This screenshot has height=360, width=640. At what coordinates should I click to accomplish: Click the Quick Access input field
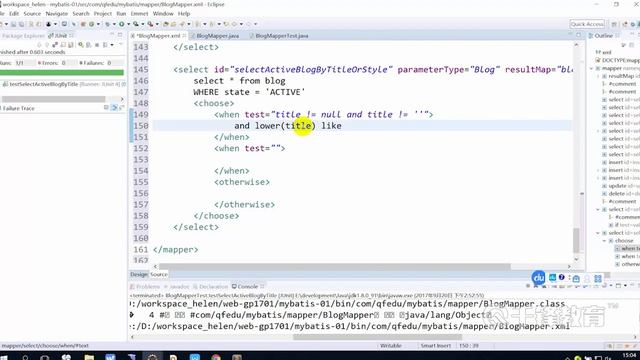click(587, 24)
